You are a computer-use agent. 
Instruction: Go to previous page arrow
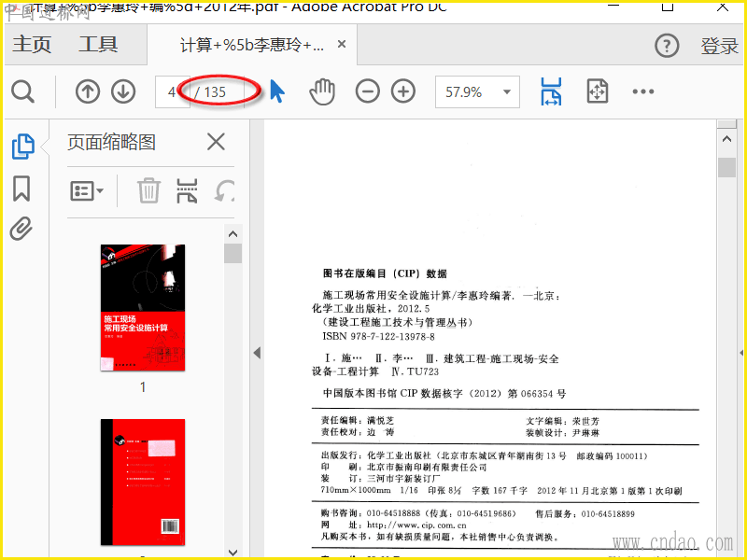click(x=88, y=91)
